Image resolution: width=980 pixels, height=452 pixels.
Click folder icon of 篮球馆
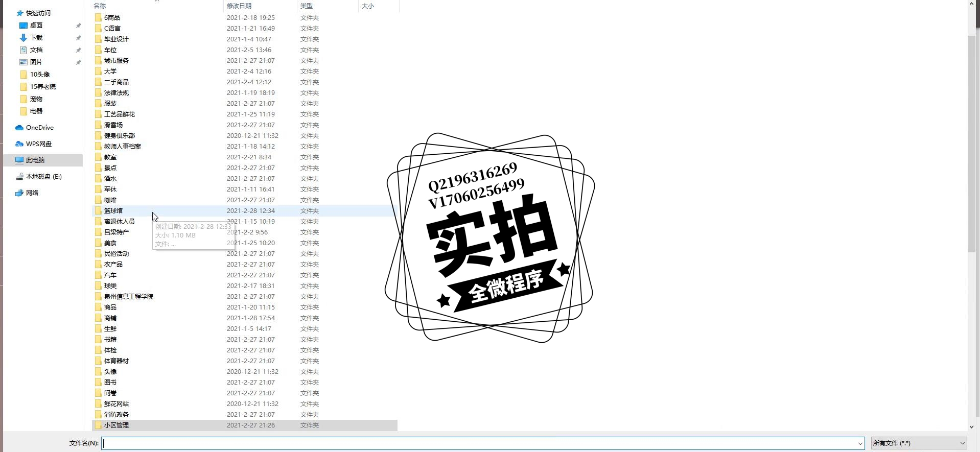tap(98, 210)
